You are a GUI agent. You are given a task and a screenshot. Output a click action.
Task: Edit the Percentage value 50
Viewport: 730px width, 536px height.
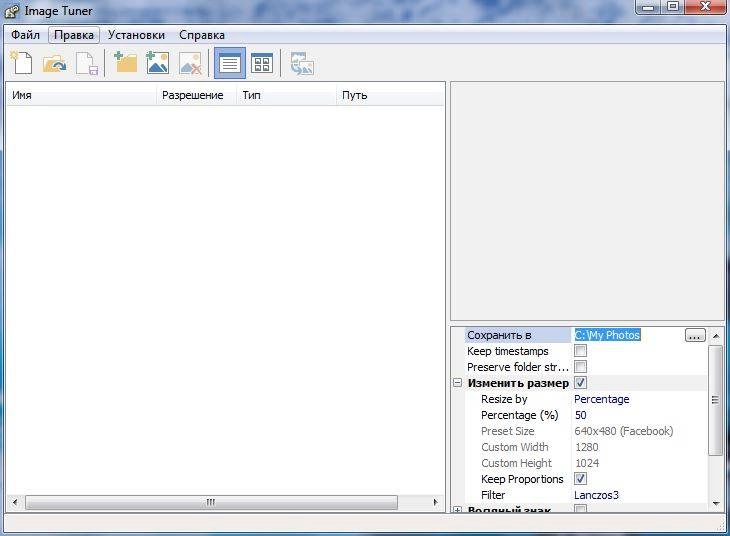(x=639, y=415)
